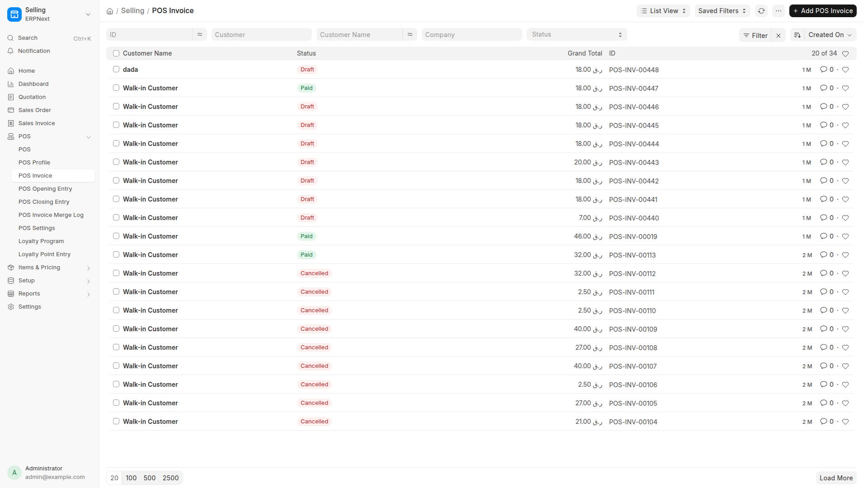
Task: Check the dada customer row
Action: (116, 70)
